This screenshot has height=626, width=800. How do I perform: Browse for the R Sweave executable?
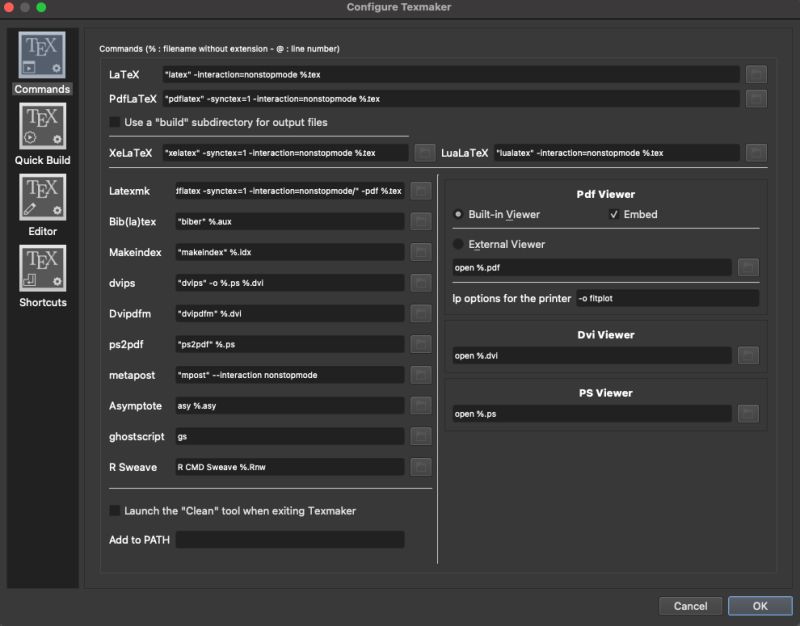(x=421, y=467)
